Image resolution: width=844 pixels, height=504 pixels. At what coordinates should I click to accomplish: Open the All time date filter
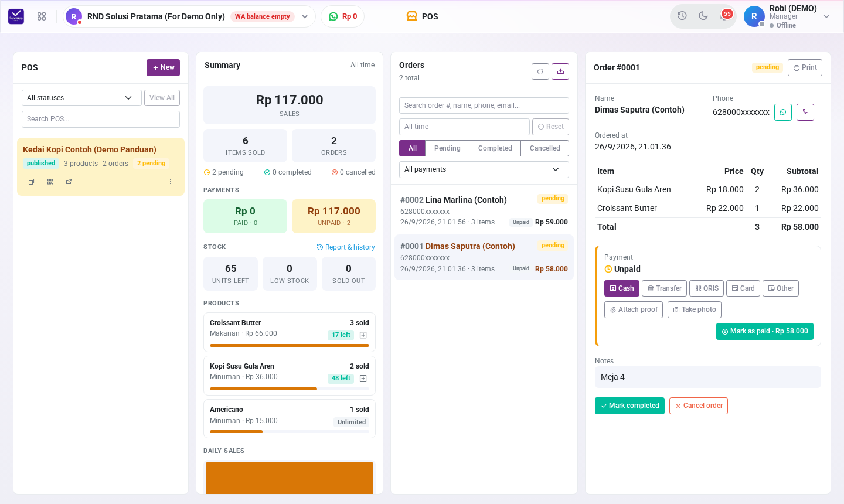tap(464, 127)
